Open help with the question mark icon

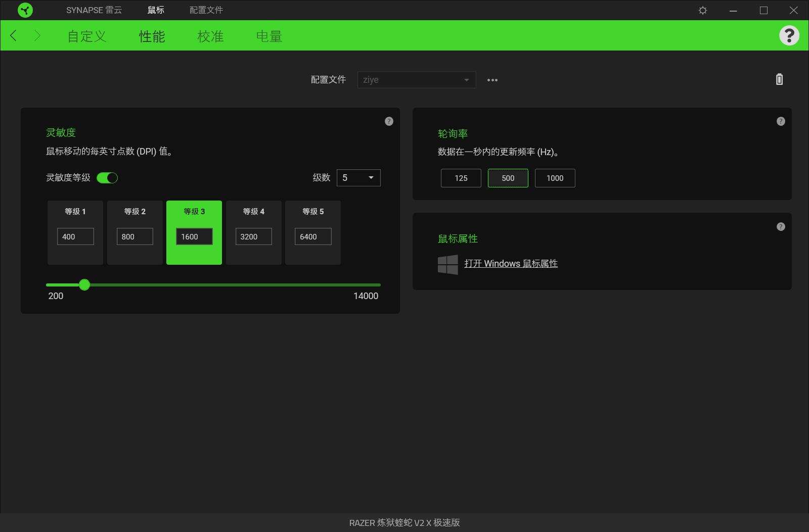tap(789, 36)
